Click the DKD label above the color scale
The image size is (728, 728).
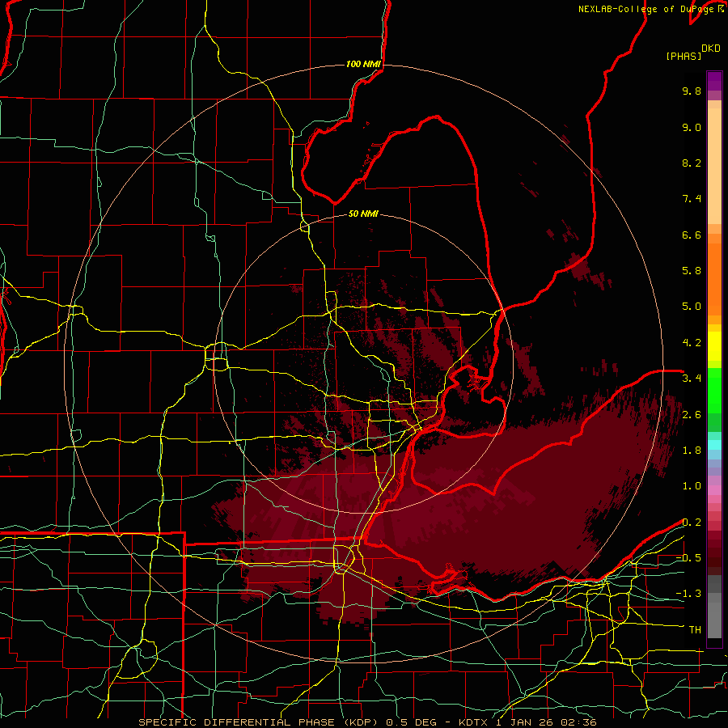click(710, 49)
